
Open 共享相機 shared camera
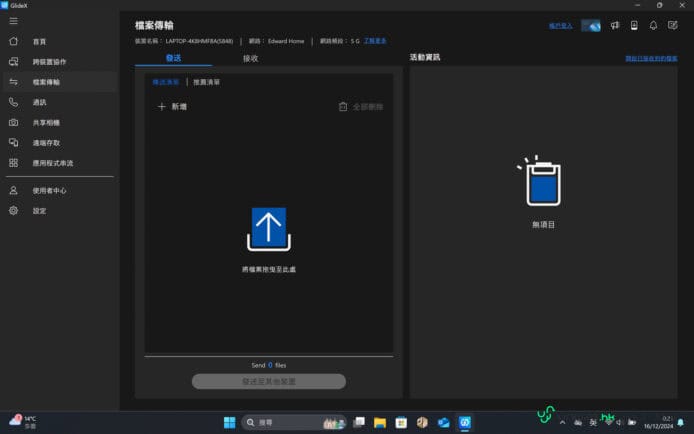coord(46,122)
